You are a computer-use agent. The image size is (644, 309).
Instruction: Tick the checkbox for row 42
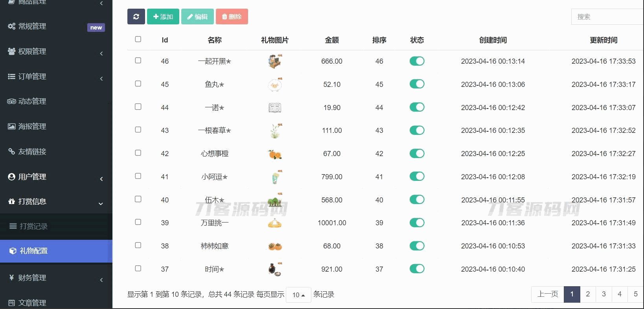pos(138,153)
